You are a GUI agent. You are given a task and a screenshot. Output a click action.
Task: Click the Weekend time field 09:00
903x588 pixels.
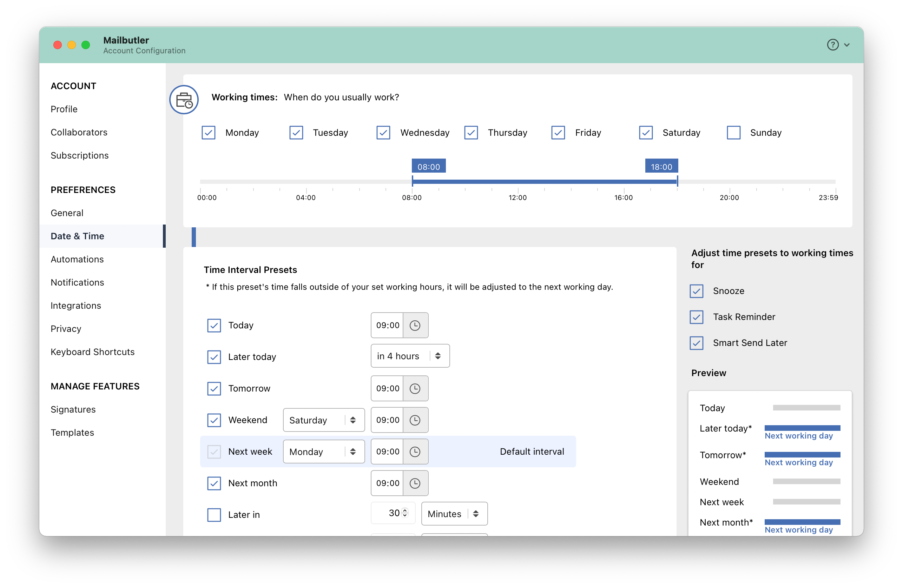[x=387, y=420]
